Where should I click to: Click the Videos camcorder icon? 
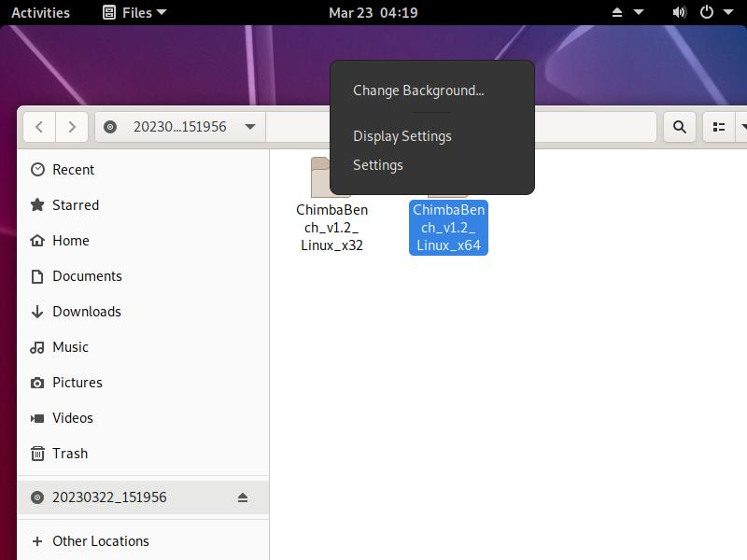coord(37,418)
